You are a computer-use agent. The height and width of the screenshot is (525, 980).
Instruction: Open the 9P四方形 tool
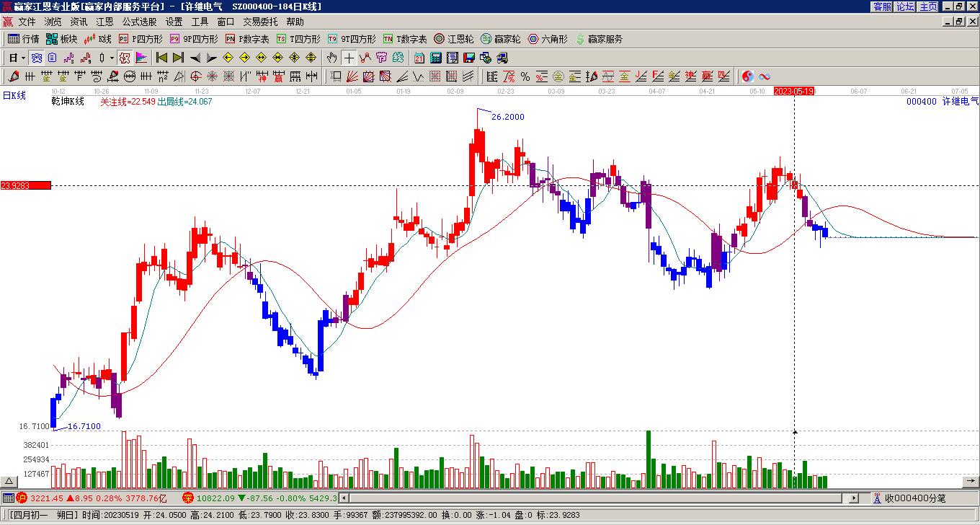tap(194, 39)
